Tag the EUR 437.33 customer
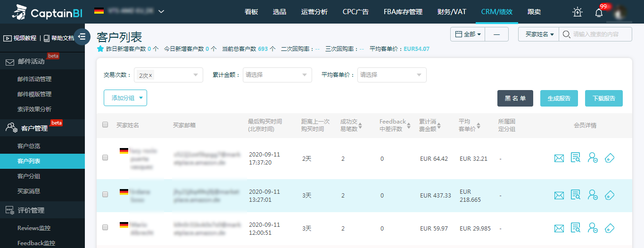 (x=610, y=195)
